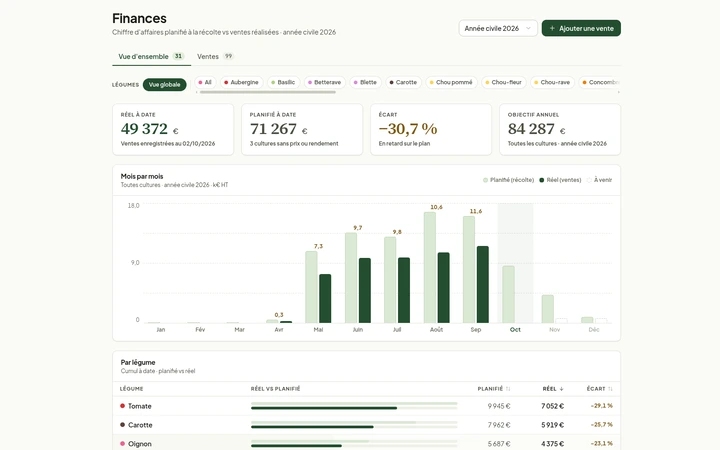Open the Tomate row
The height and width of the screenshot is (450, 720).
tap(366, 406)
